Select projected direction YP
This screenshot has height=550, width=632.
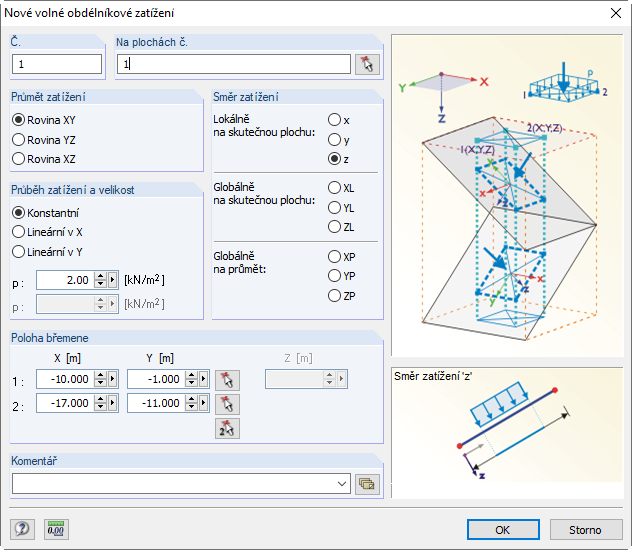tap(342, 276)
